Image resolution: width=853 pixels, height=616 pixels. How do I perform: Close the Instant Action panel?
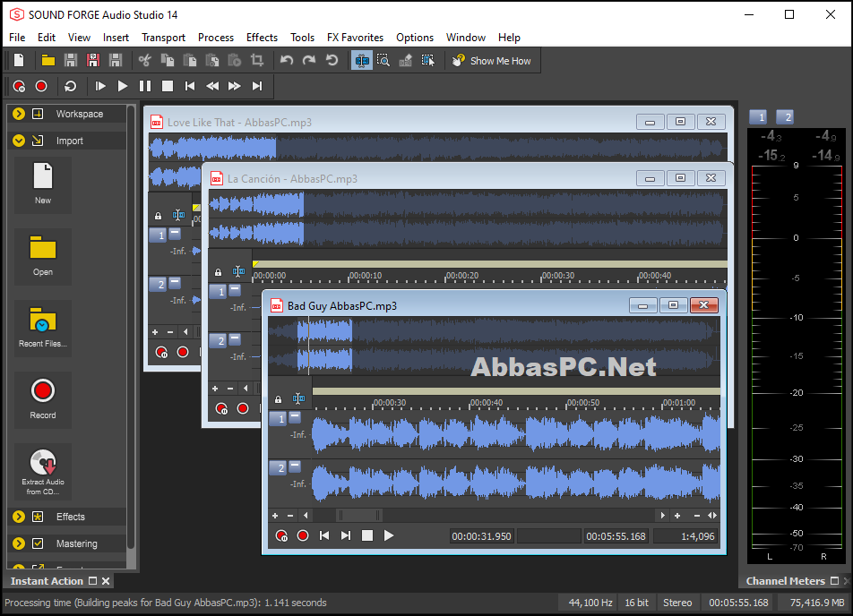tap(106, 581)
